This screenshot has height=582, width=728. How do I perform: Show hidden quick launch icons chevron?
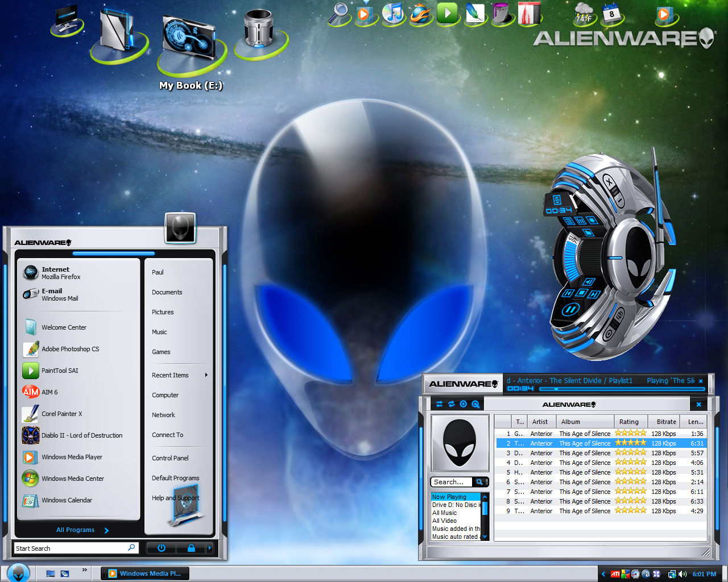[85, 569]
